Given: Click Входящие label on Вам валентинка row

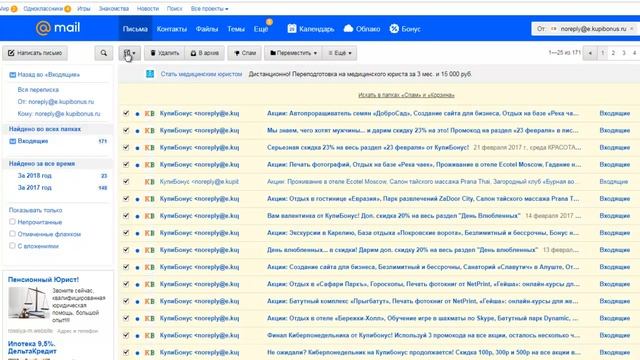Looking at the screenshot, I should [614, 216].
